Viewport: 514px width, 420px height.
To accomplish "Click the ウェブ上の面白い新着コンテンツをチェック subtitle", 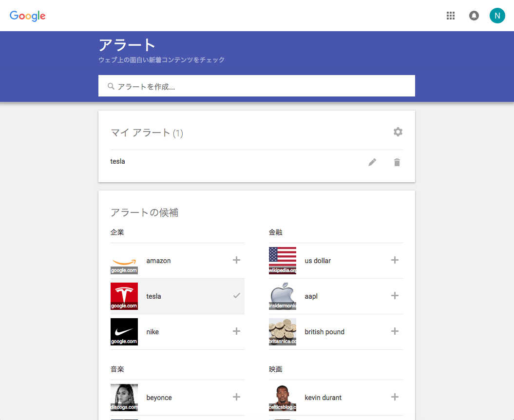I will tap(161, 59).
